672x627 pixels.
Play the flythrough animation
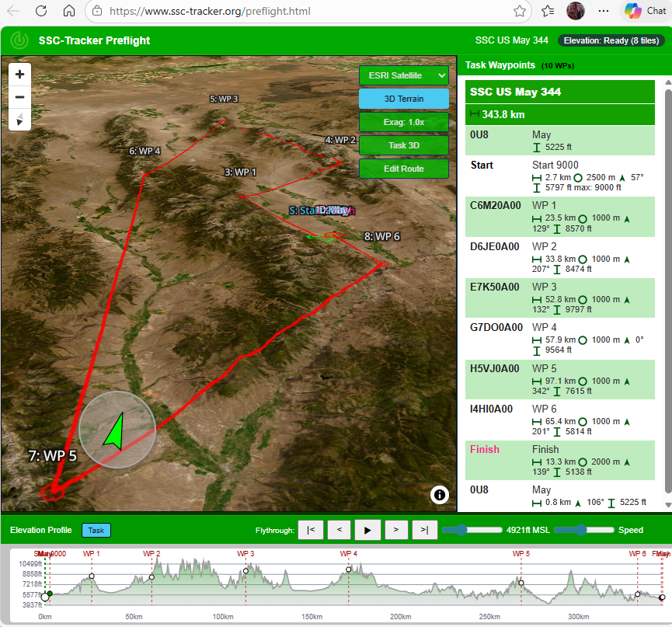[367, 530]
